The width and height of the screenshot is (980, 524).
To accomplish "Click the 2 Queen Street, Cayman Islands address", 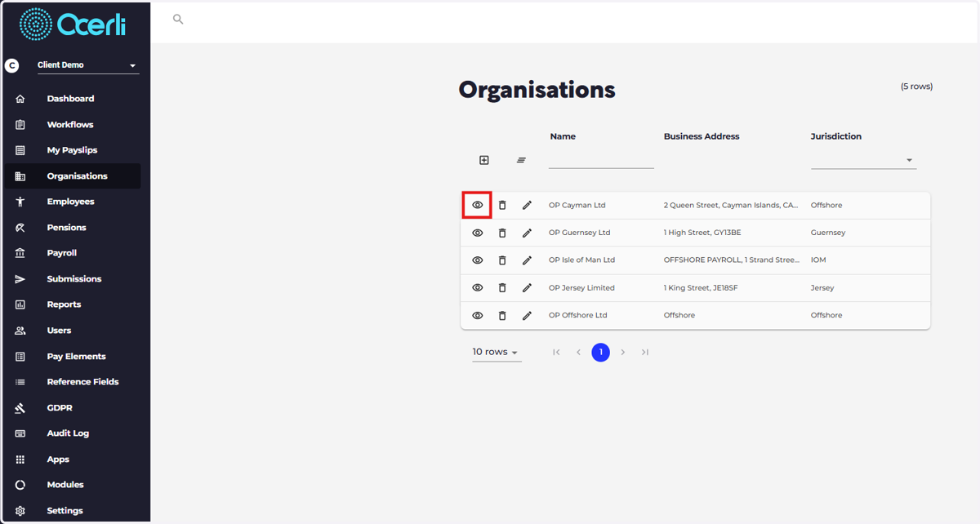I will [731, 206].
